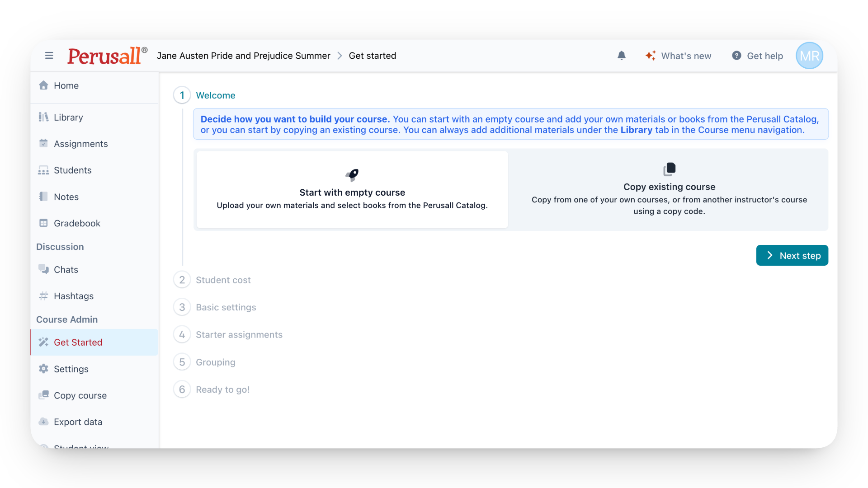Click the Next step button
The width and height of the screenshot is (868, 488).
[x=792, y=255]
